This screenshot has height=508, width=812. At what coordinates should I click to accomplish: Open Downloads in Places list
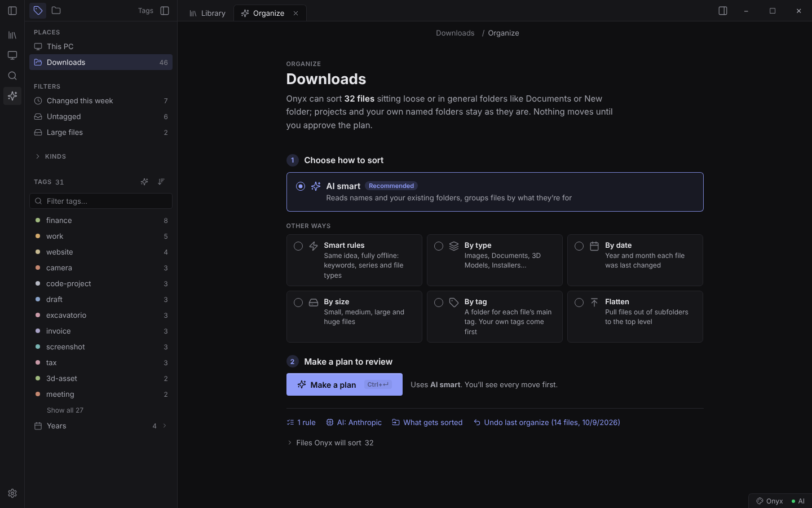pyautogui.click(x=101, y=62)
